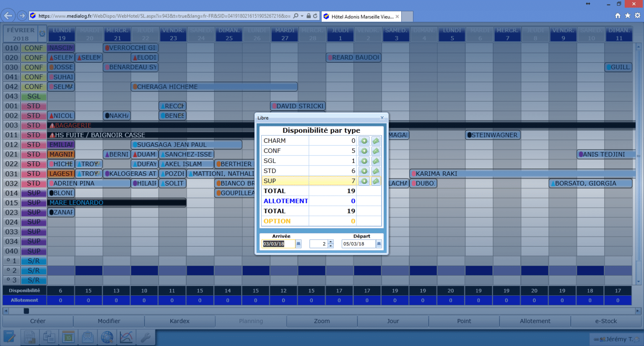
Task: Click the globe search icon in bottom toolbar
Action: tap(107, 337)
